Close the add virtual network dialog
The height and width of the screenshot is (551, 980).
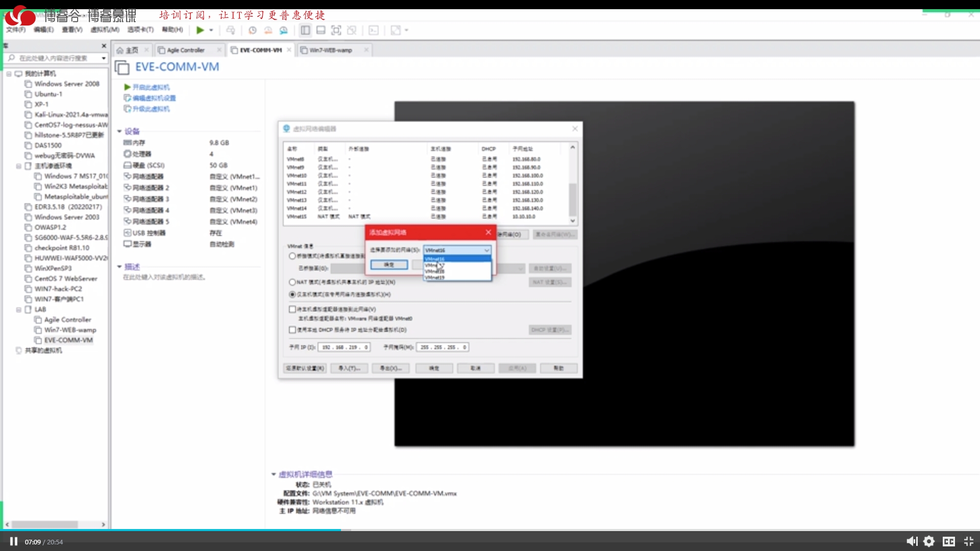pyautogui.click(x=488, y=232)
